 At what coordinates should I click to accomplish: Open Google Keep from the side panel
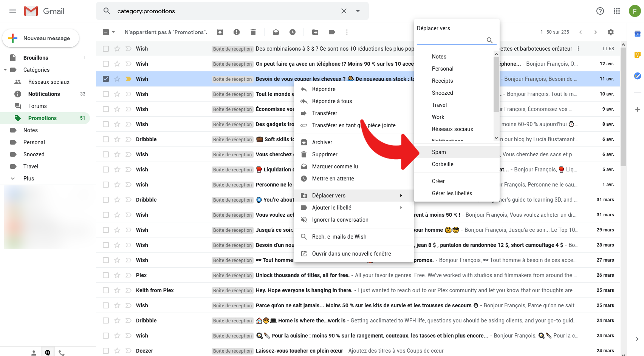[x=637, y=55]
